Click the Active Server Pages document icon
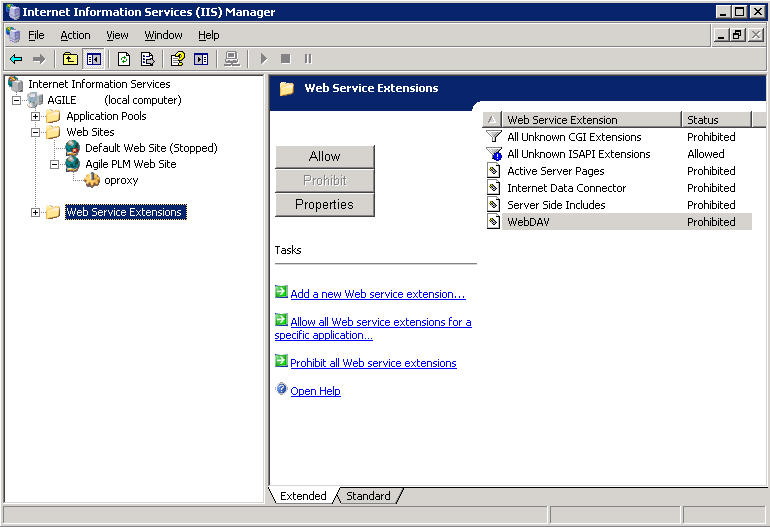 494,171
